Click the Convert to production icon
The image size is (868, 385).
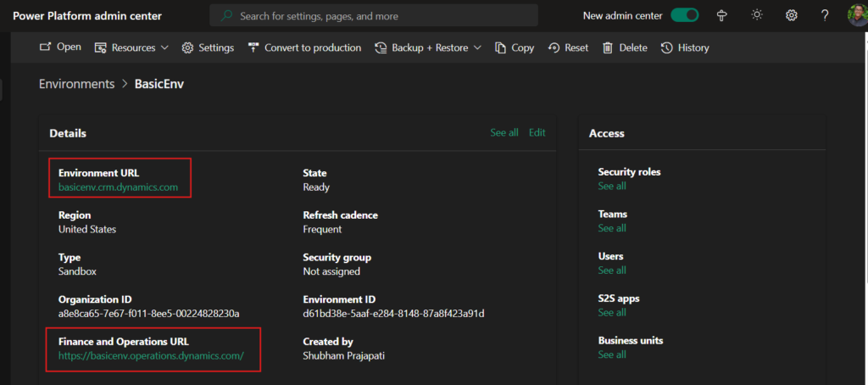[253, 47]
